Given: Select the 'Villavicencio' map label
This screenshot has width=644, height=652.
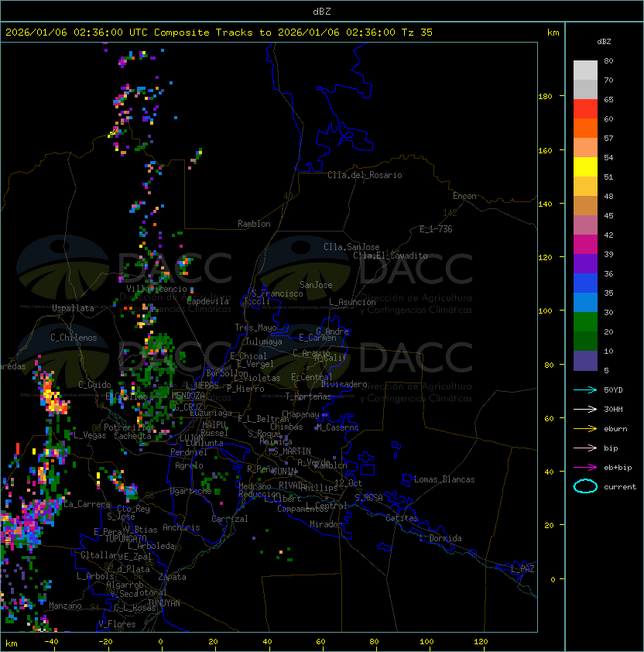Looking at the screenshot, I should tap(156, 289).
